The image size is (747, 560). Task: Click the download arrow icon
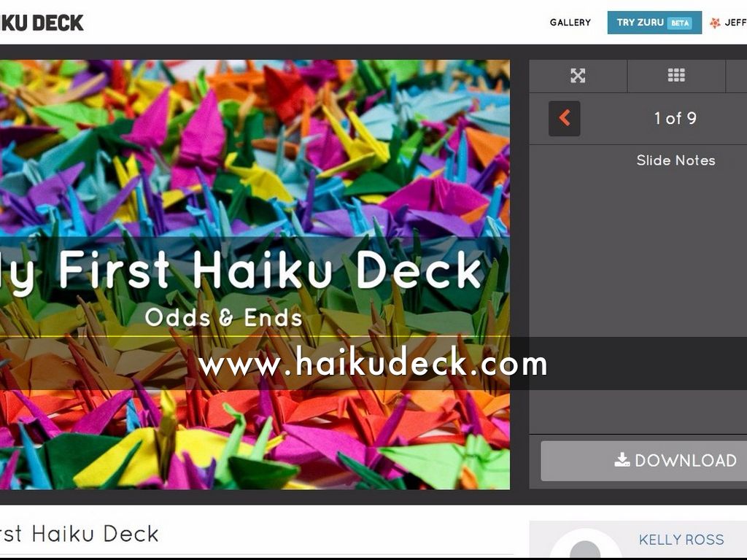[x=622, y=459]
